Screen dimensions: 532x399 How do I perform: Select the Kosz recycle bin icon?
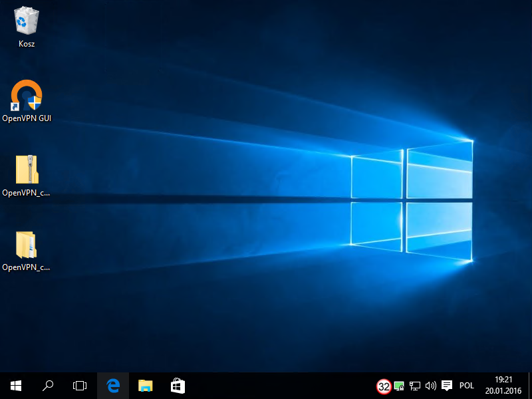(x=27, y=21)
